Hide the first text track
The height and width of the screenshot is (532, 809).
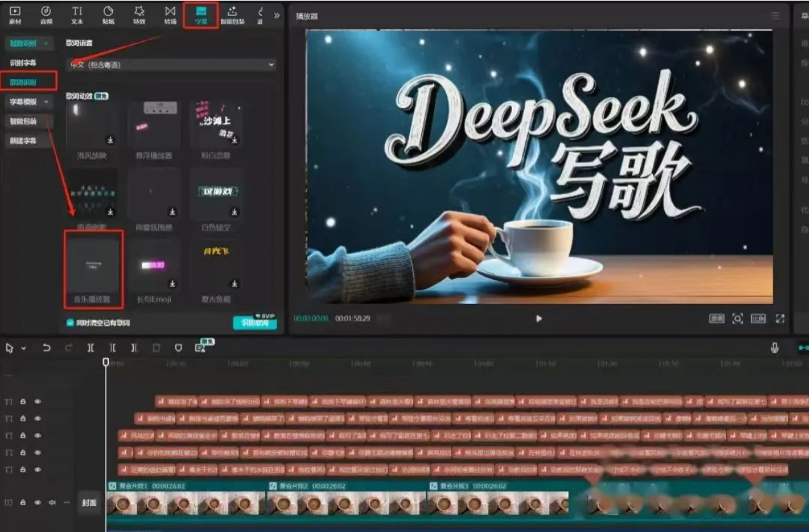pyautogui.click(x=38, y=401)
